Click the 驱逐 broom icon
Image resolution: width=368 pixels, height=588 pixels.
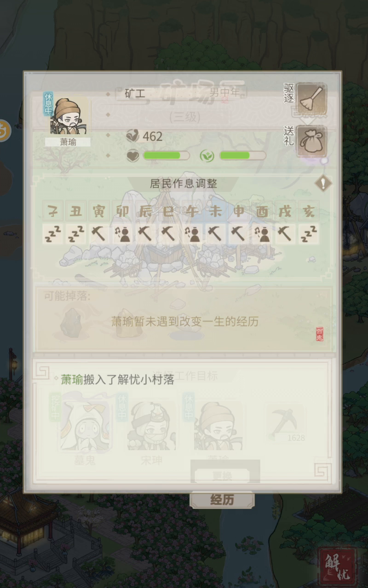pyautogui.click(x=311, y=99)
